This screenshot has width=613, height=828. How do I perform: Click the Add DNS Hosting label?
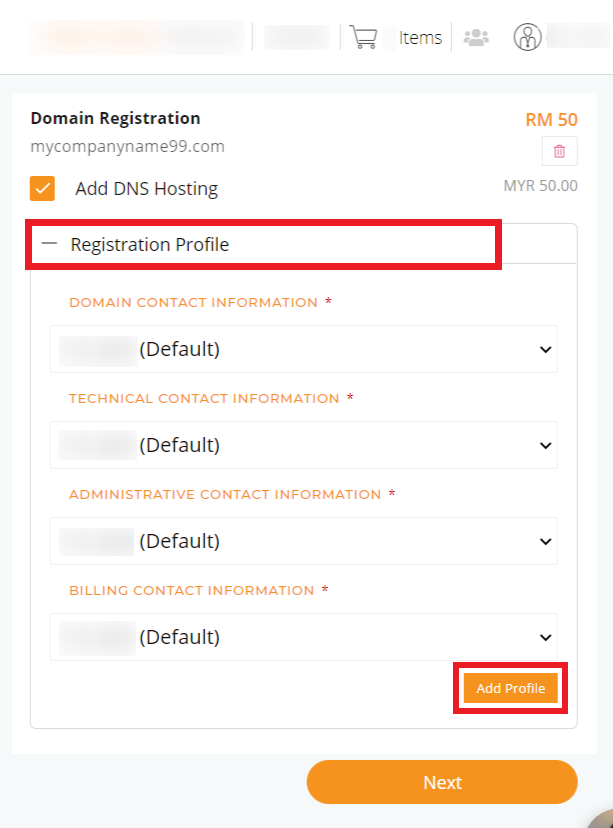click(147, 189)
